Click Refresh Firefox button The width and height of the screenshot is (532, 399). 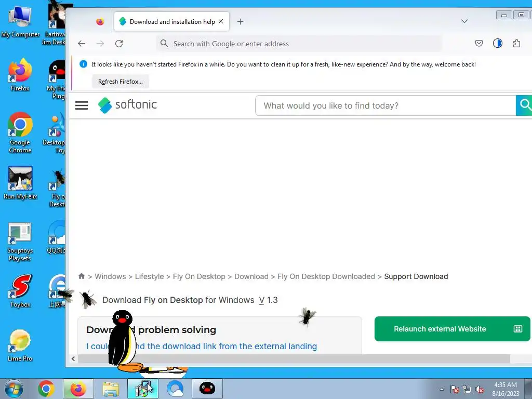(121, 82)
